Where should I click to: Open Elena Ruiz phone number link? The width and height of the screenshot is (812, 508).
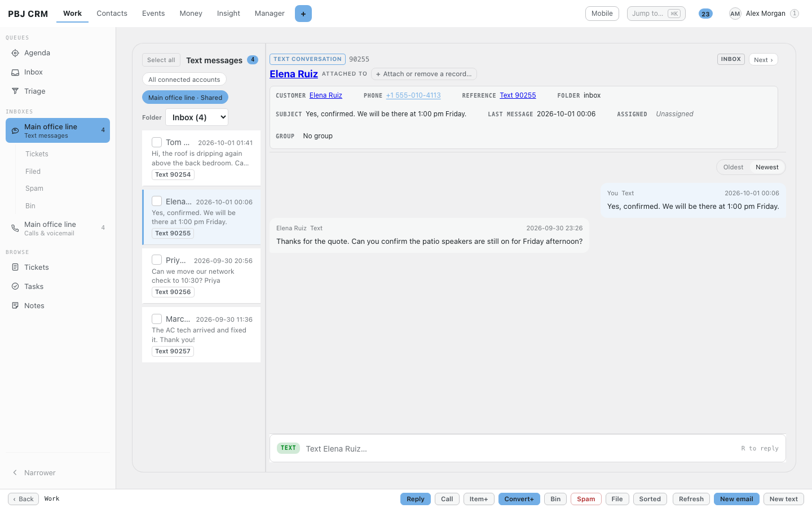coord(413,95)
